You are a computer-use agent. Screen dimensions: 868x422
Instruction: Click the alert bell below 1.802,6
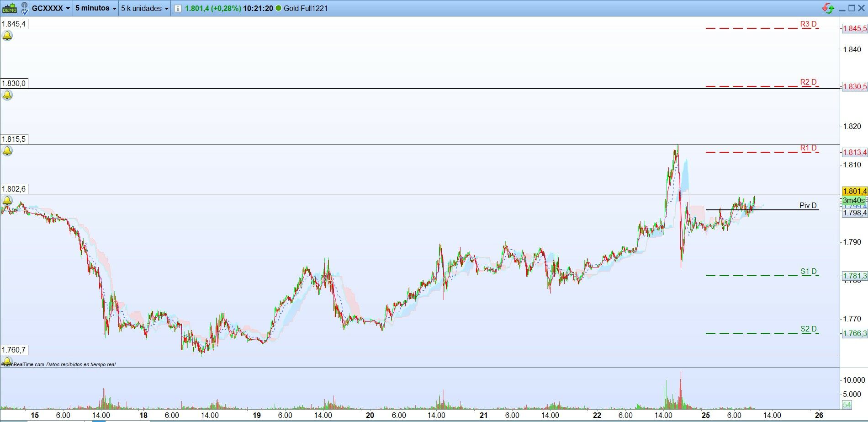click(7, 201)
